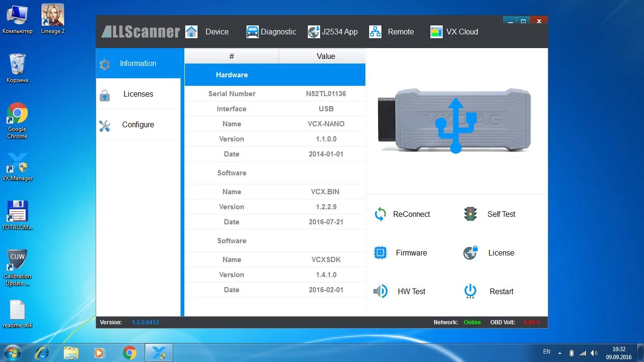The height and width of the screenshot is (362, 644).
Task: Select the Hardware section header row
Action: tap(275, 74)
